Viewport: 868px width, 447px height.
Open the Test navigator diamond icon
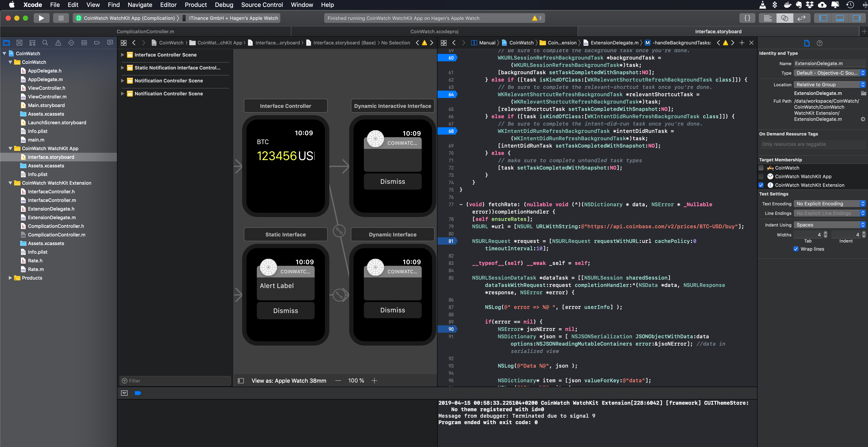click(71, 43)
